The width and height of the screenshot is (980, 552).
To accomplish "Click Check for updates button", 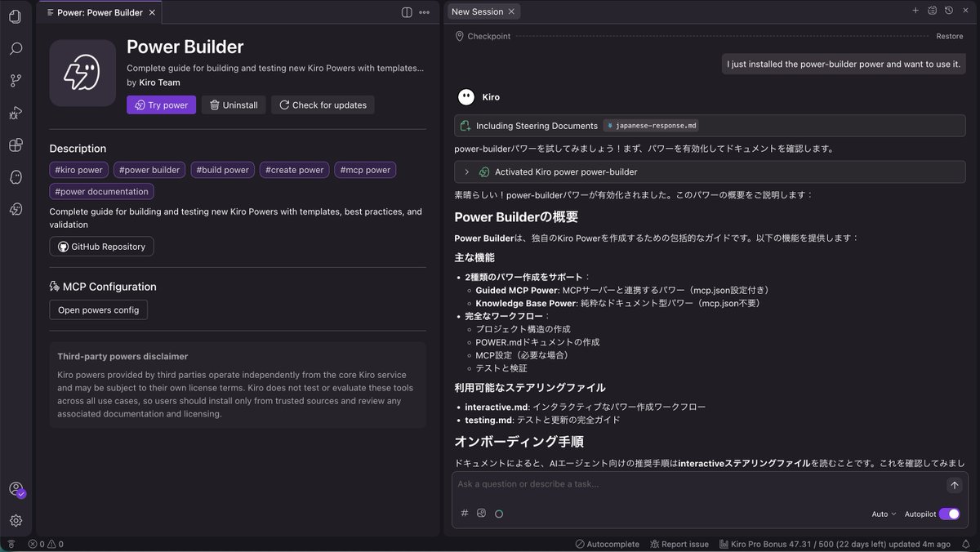I will tap(323, 105).
